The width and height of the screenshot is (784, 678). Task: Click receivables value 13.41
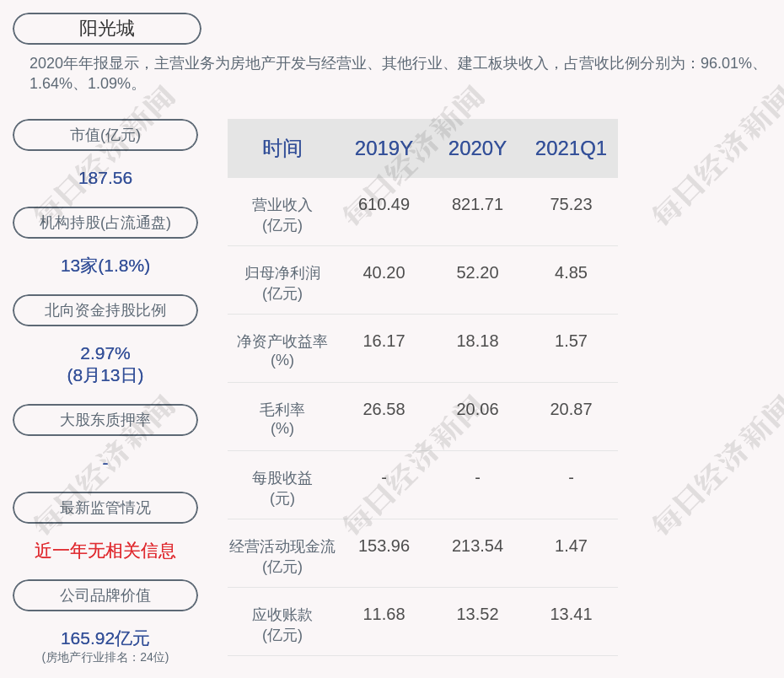(571, 614)
